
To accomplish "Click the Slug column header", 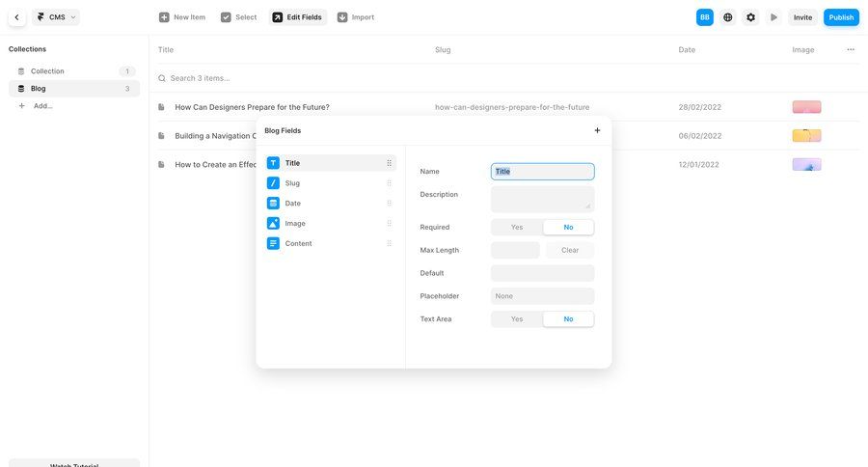I will [x=443, y=49].
